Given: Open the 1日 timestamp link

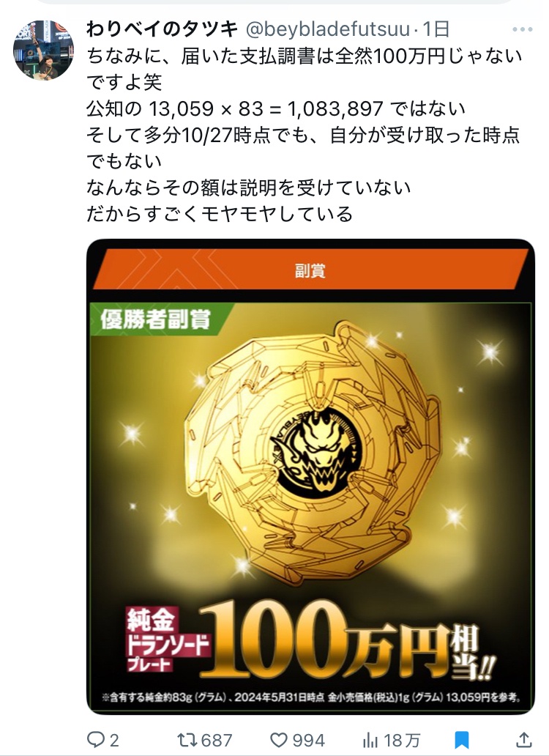Looking at the screenshot, I should point(436,29).
